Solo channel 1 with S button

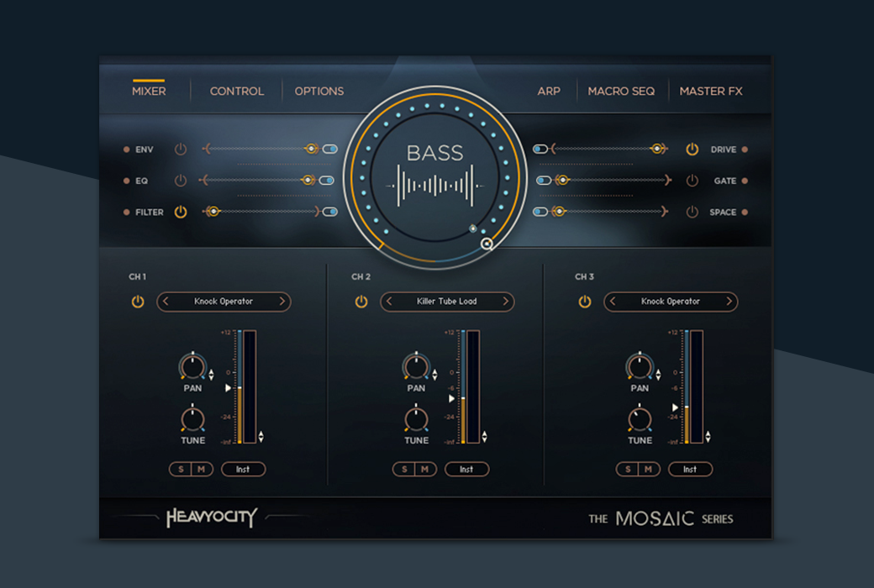click(x=181, y=470)
